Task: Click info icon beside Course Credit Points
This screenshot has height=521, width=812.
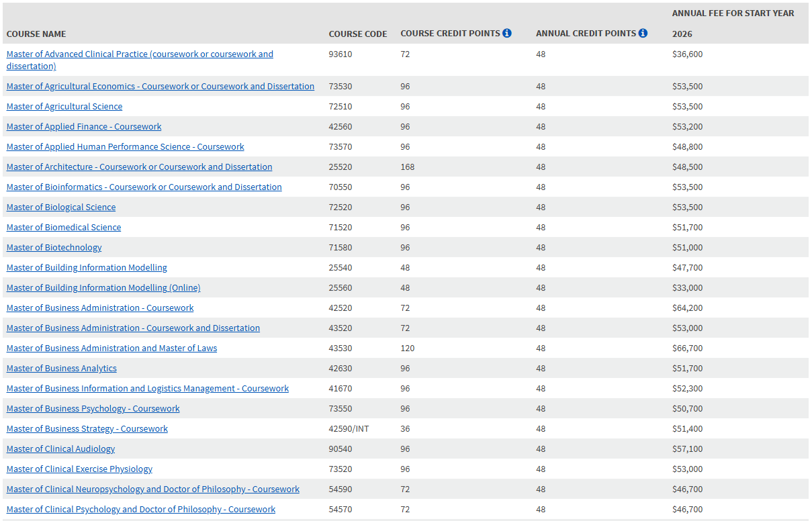Action: coord(507,34)
